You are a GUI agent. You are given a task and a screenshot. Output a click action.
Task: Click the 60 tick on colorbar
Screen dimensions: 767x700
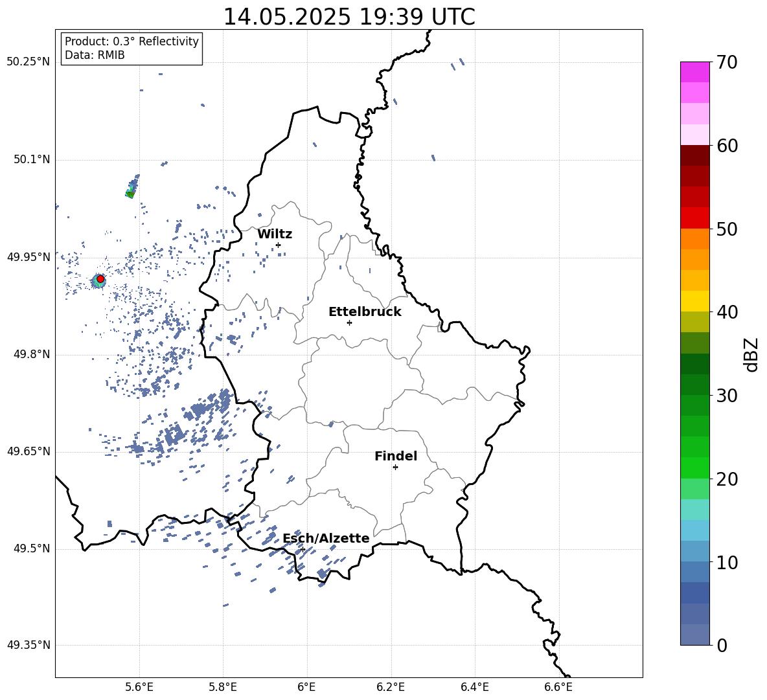727,146
